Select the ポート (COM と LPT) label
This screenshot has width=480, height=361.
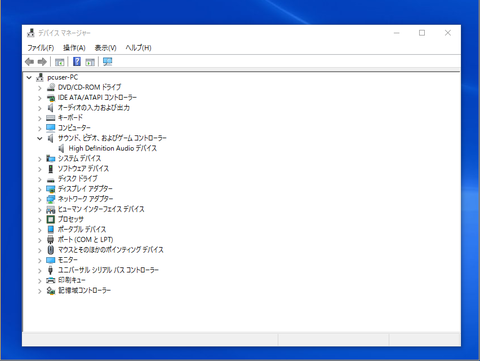tap(85, 240)
